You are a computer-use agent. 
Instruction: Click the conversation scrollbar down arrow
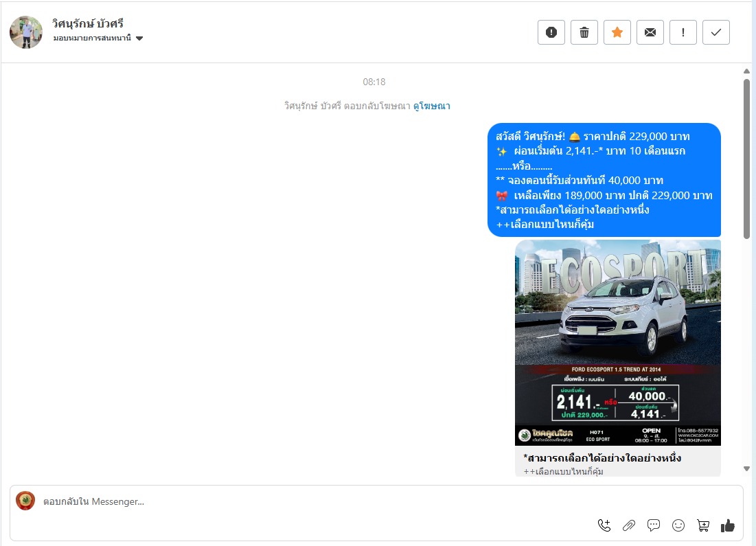746,468
